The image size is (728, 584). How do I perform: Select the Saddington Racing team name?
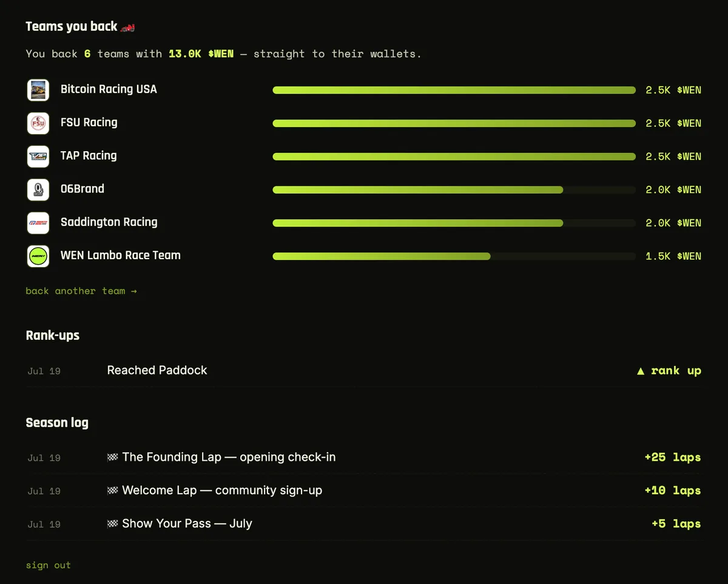109,222
